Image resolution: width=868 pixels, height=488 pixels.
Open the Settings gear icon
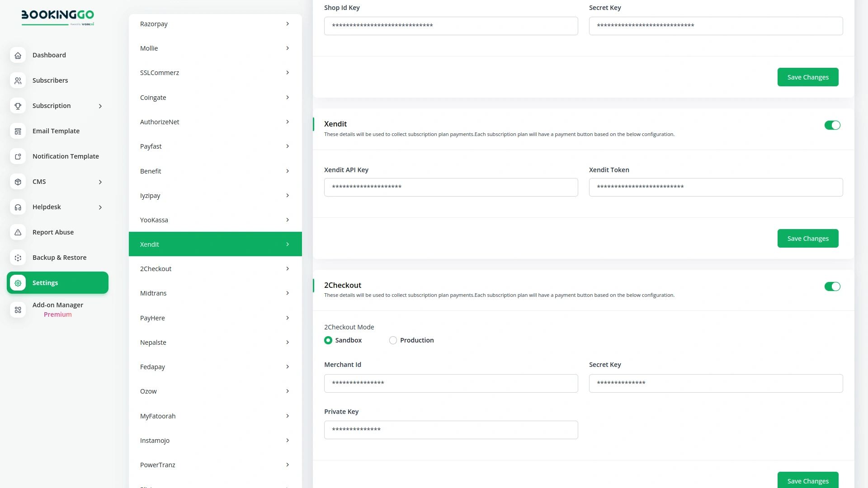click(x=18, y=283)
